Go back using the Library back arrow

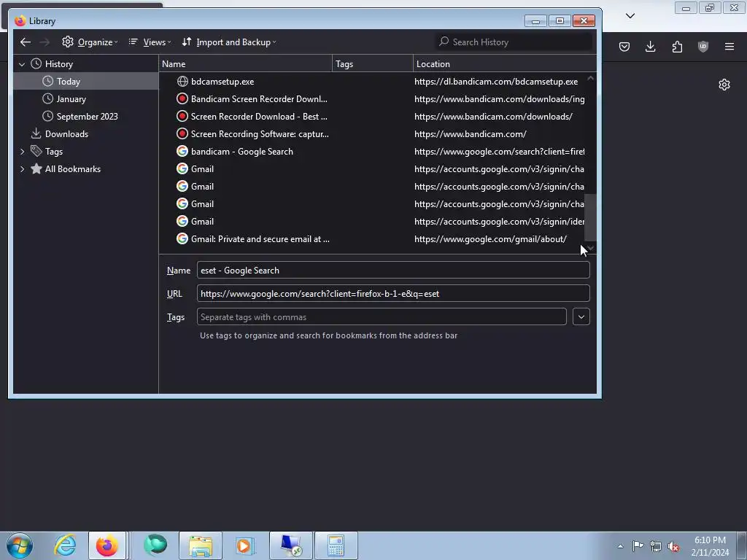point(26,42)
